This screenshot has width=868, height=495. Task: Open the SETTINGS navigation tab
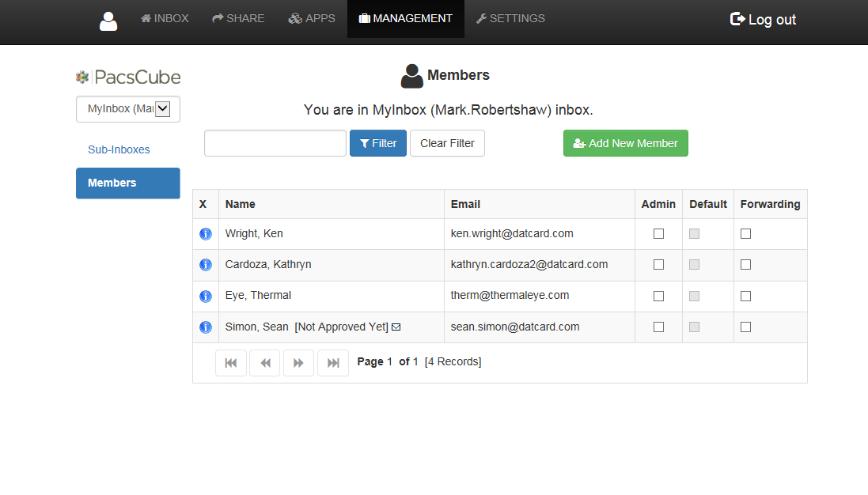(510, 19)
